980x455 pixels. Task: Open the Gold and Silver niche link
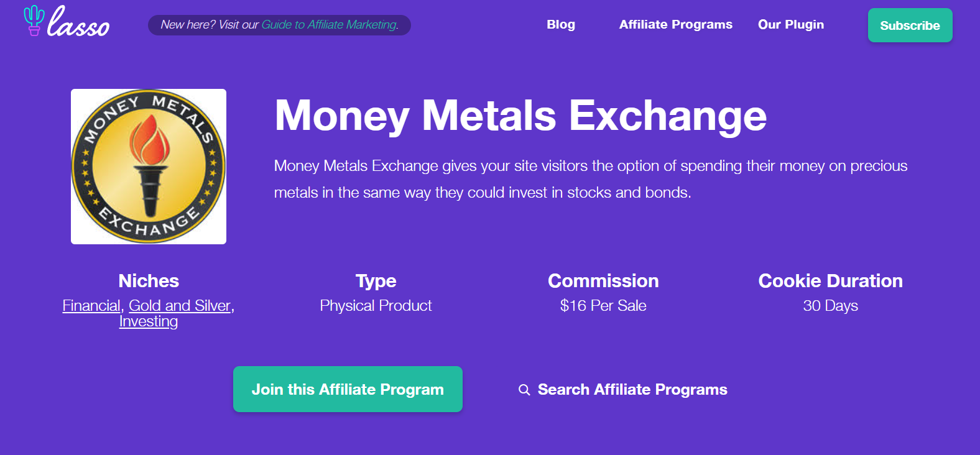pos(180,306)
